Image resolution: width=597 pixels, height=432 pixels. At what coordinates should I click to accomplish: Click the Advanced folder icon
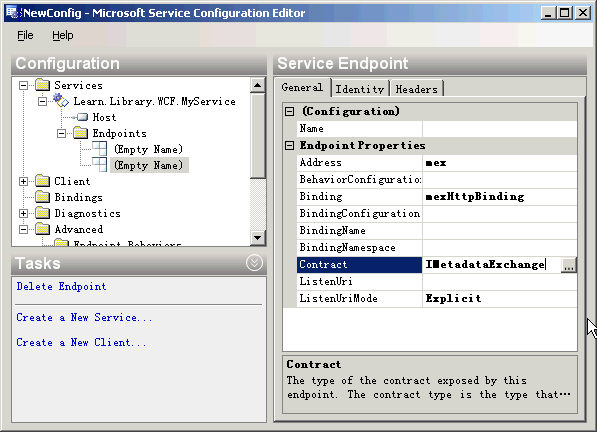pyautogui.click(x=43, y=229)
